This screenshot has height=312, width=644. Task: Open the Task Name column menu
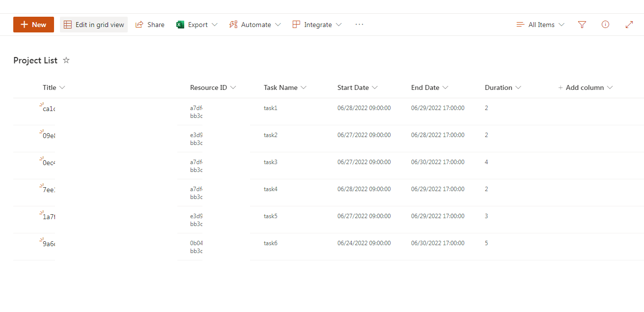pos(285,87)
